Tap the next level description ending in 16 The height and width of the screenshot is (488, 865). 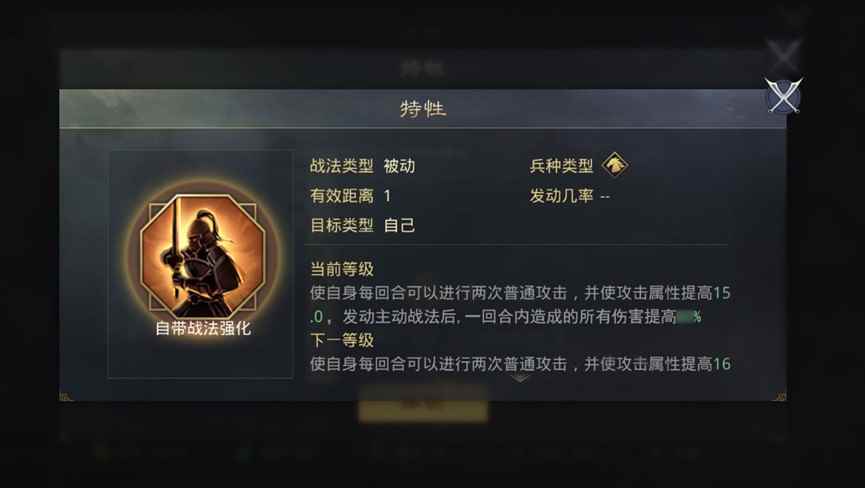point(520,363)
